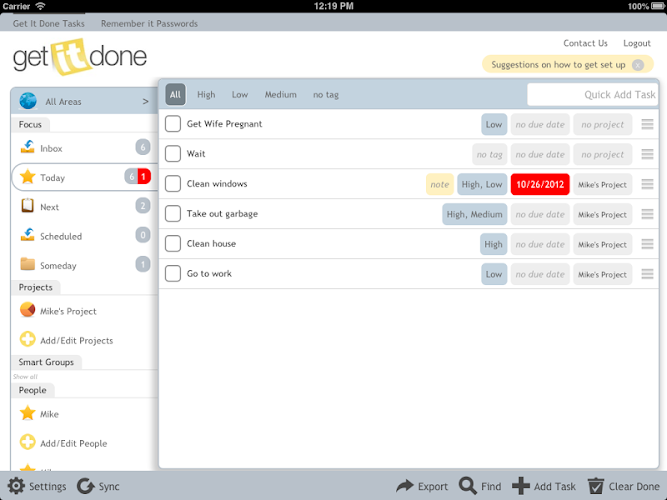Open the note on Clean windows
Screen dimensions: 667x500
tap(439, 184)
